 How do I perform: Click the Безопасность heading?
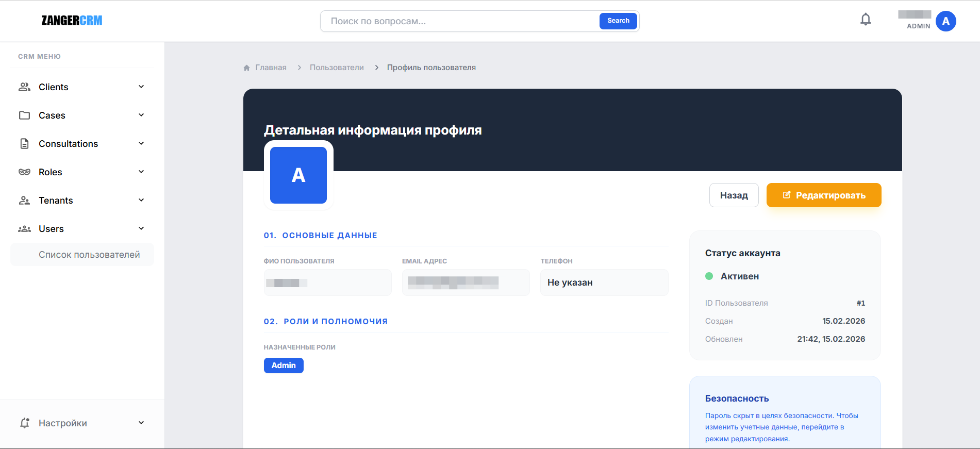coord(737,398)
